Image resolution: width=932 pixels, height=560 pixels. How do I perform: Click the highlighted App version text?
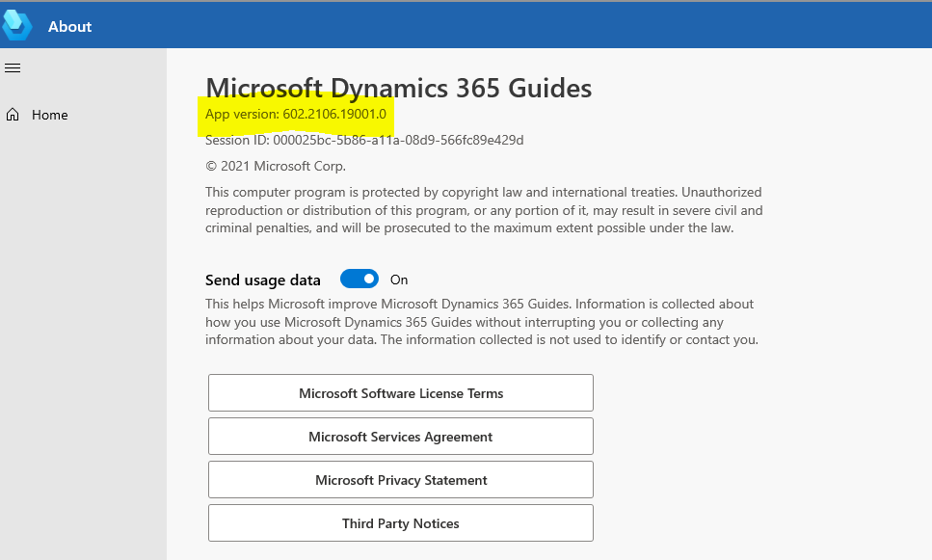(296, 115)
